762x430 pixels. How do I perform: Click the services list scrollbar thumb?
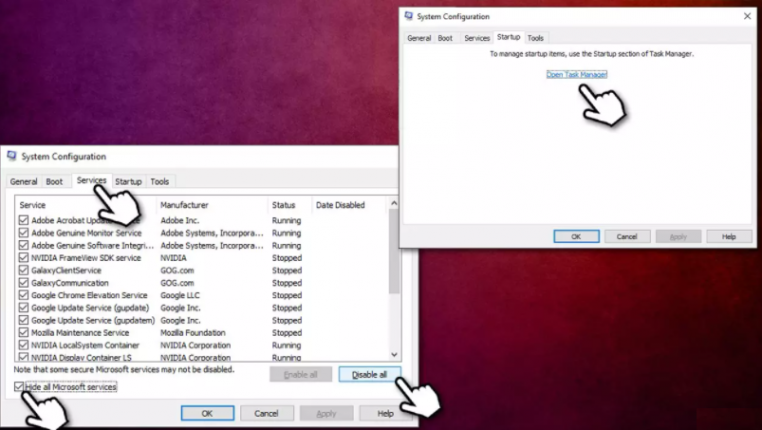tap(394, 251)
